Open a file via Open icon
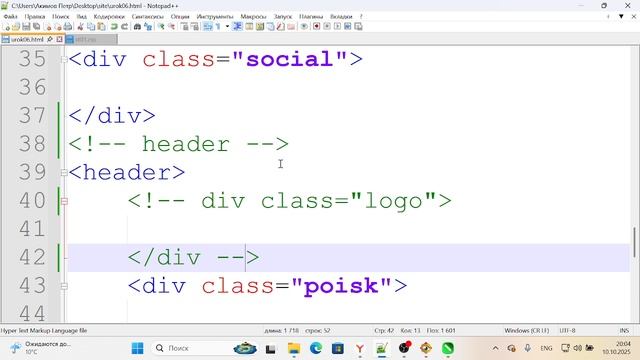Screen dimensions: 640x360 (16, 27)
